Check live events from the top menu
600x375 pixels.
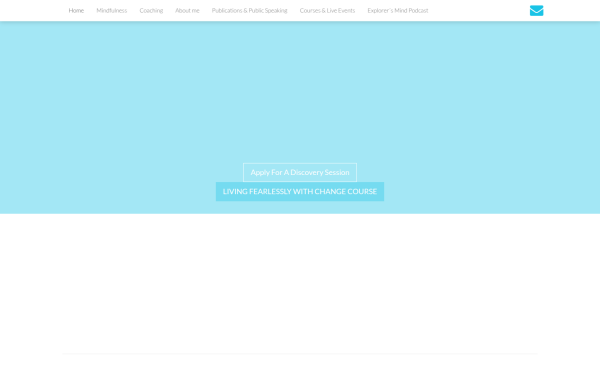327,11
